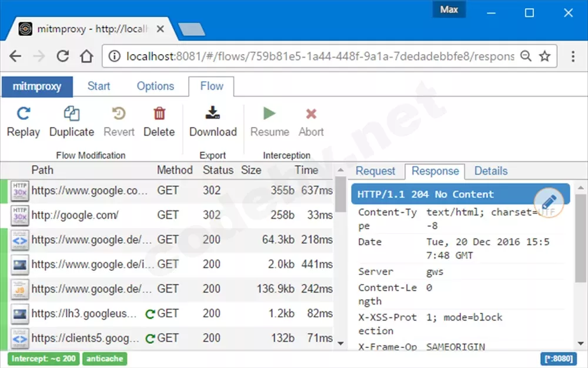The height and width of the screenshot is (368, 588).
Task: View the Details tab
Action: coord(491,171)
